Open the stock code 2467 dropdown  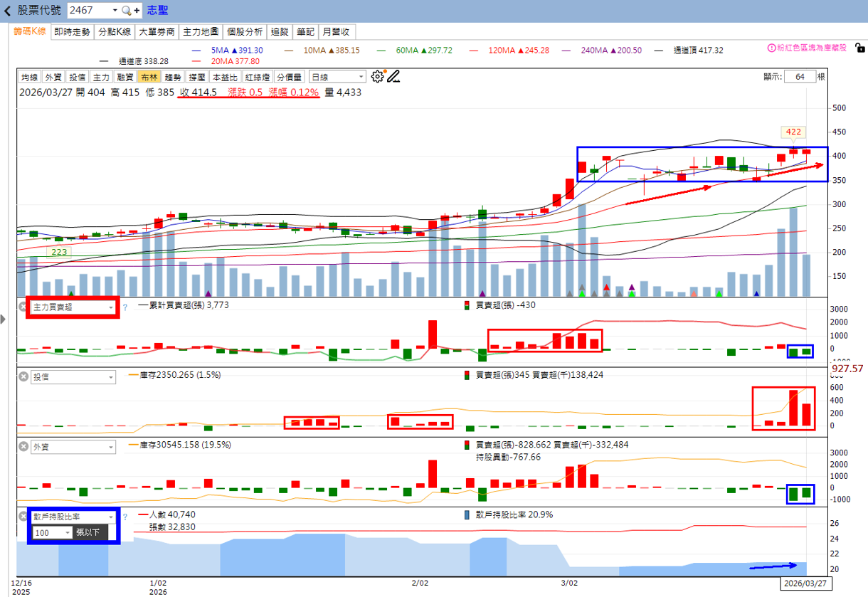coord(115,11)
